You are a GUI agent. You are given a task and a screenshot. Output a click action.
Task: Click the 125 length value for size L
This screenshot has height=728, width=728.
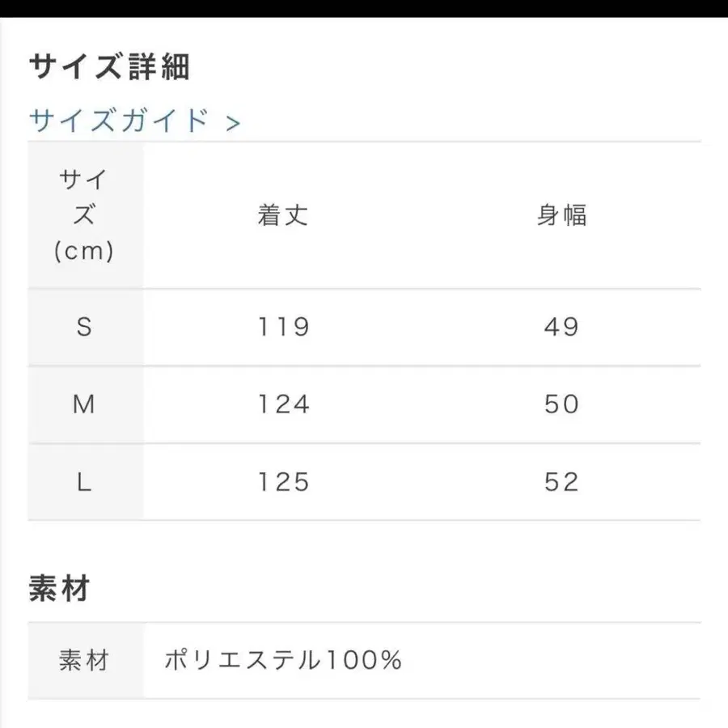[x=281, y=482]
